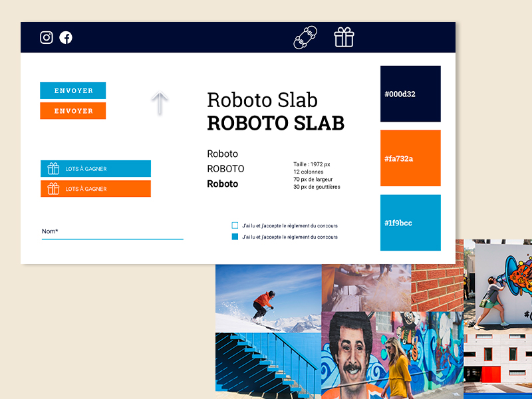
Task: Click the blue LOTS À GAGNER button
Action: (x=95, y=169)
